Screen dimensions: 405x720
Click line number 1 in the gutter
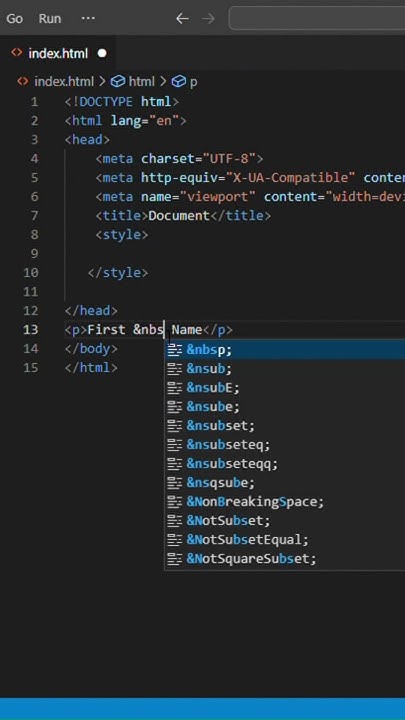pos(34,102)
